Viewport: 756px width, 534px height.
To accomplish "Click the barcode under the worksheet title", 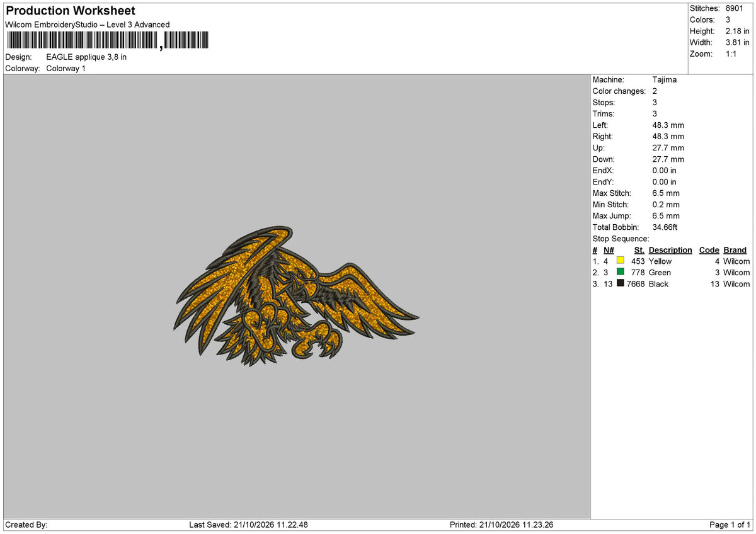I will pyautogui.click(x=107, y=41).
